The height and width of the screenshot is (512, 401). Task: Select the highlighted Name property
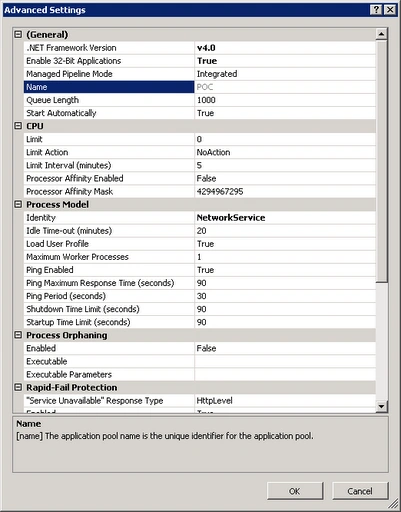pyautogui.click(x=109, y=87)
